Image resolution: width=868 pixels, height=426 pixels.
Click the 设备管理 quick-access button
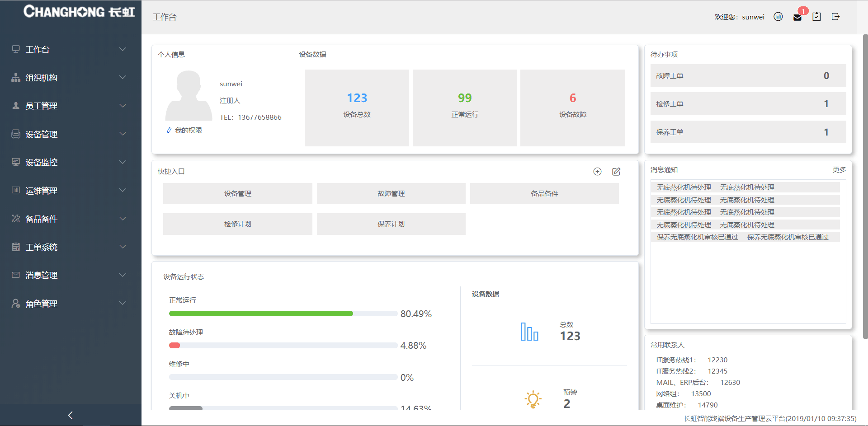tap(238, 193)
